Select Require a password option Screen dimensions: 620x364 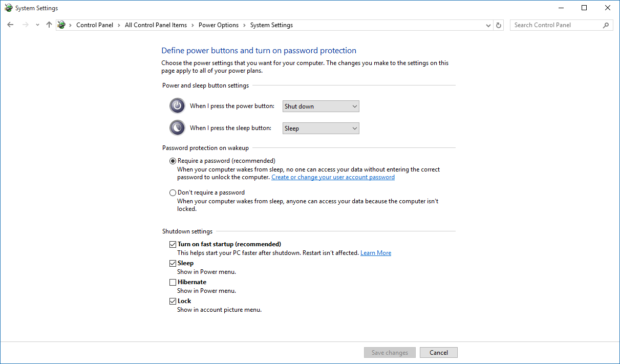(x=173, y=161)
